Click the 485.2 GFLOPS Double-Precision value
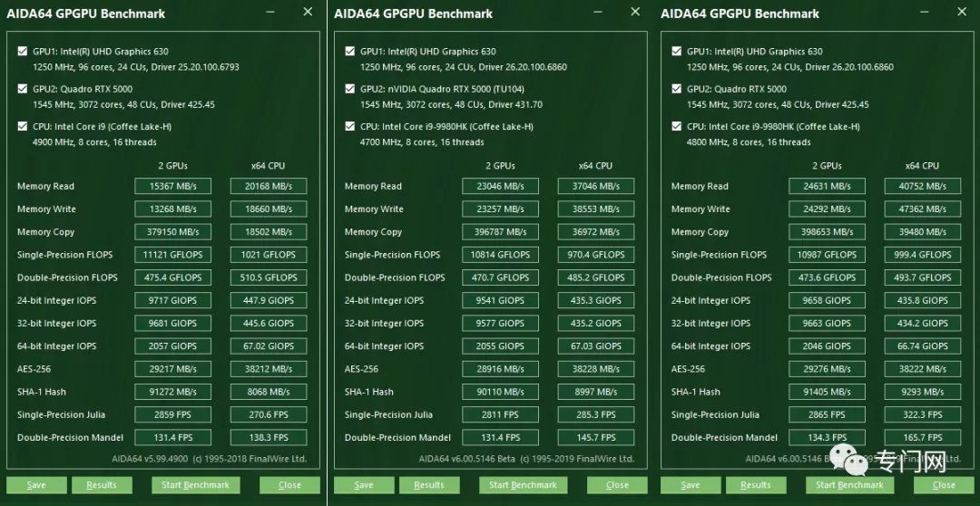The image size is (980, 506). click(596, 277)
